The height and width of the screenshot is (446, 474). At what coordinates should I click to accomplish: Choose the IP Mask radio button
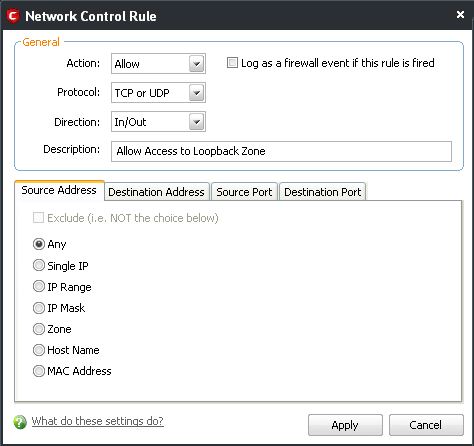tap(39, 308)
